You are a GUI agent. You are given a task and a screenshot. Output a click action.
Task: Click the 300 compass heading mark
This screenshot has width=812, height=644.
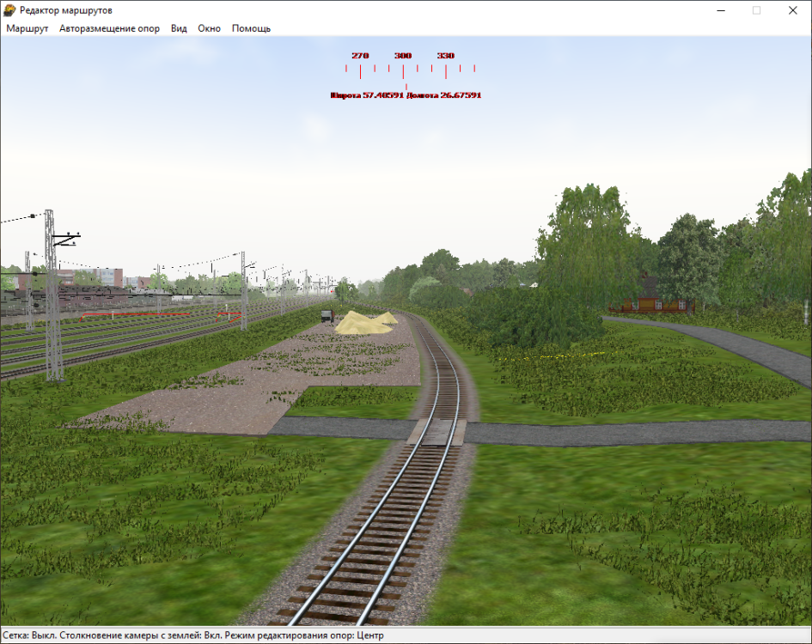pos(403,56)
